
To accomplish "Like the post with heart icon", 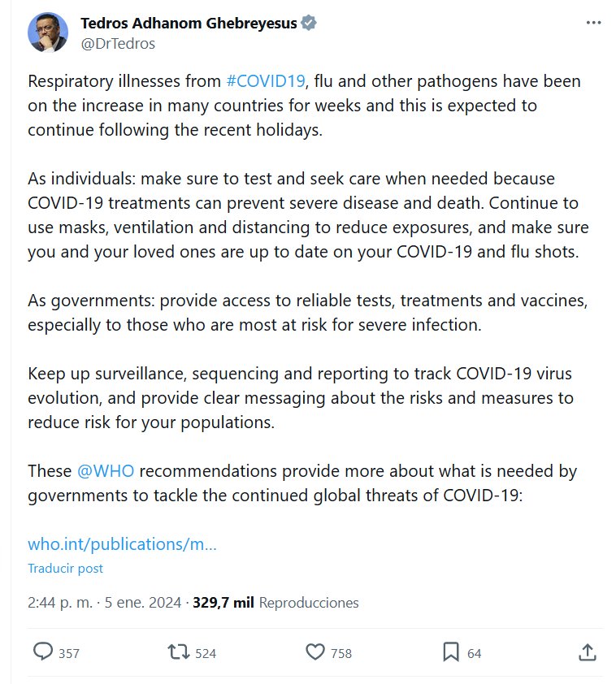I will click(x=315, y=652).
